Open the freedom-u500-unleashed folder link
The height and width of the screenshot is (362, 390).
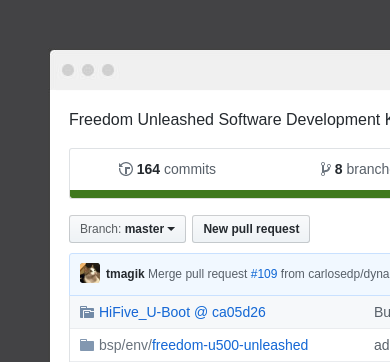click(x=230, y=345)
